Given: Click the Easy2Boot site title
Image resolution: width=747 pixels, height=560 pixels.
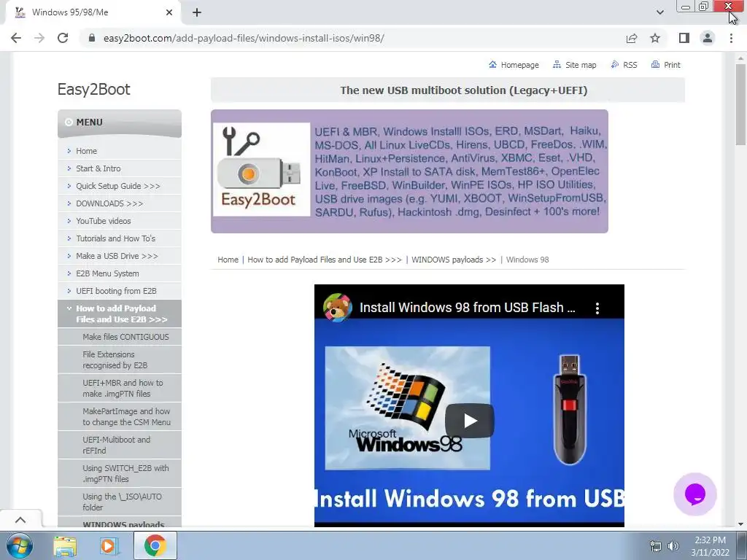Looking at the screenshot, I should tap(93, 89).
